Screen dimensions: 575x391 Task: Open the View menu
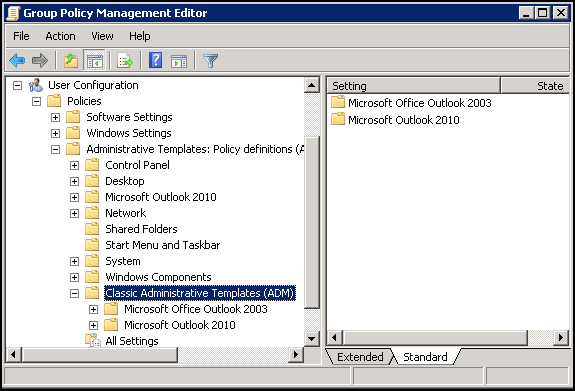[x=102, y=36]
